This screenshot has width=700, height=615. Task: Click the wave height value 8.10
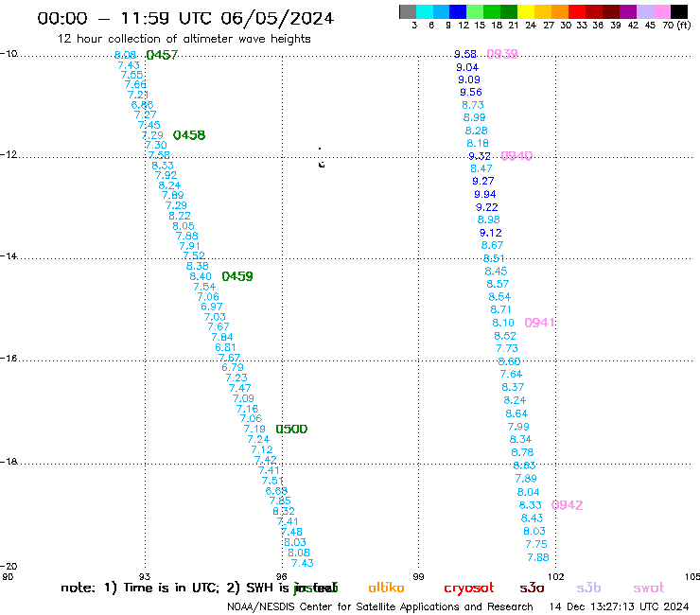[x=503, y=323]
